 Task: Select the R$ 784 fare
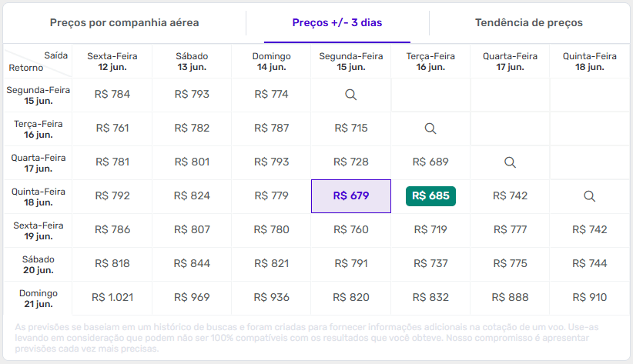coord(112,95)
